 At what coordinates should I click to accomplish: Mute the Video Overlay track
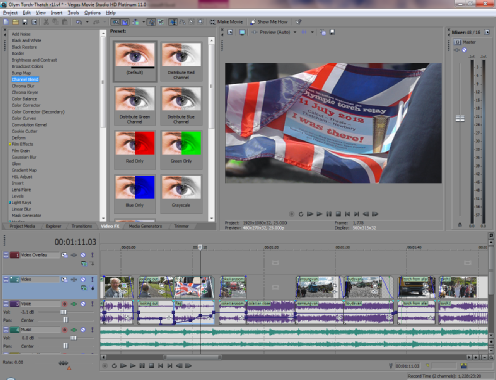(x=83, y=255)
